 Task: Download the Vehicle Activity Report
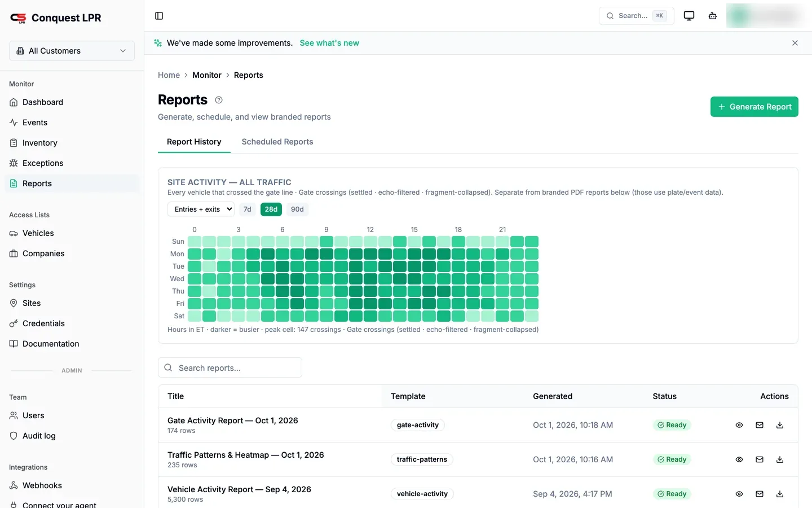tap(780, 494)
